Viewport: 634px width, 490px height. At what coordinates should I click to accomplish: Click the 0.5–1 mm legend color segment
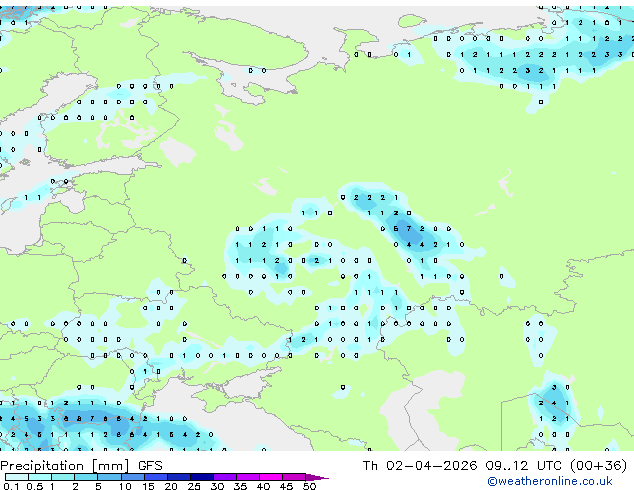click(x=40, y=477)
